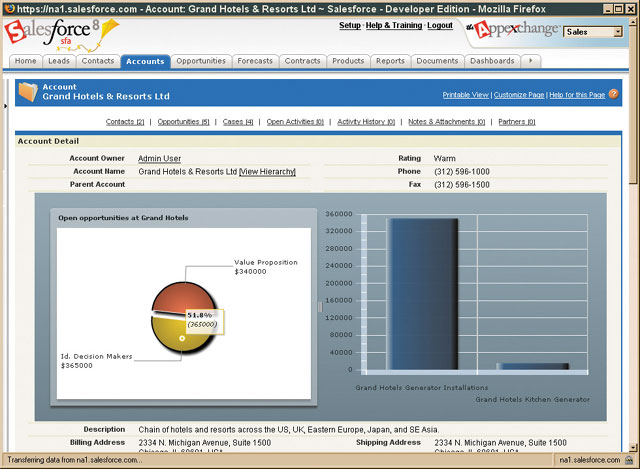Click the Grand Hotels Generator Installations axis label
This screenshot has width=640, height=469.
tap(422, 388)
